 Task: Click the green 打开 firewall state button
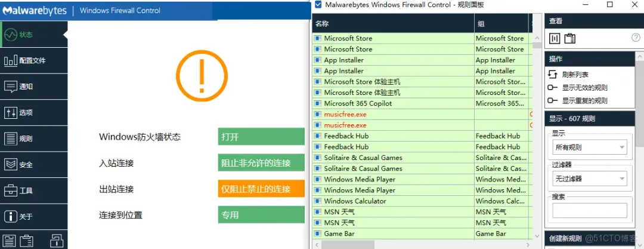tap(261, 137)
